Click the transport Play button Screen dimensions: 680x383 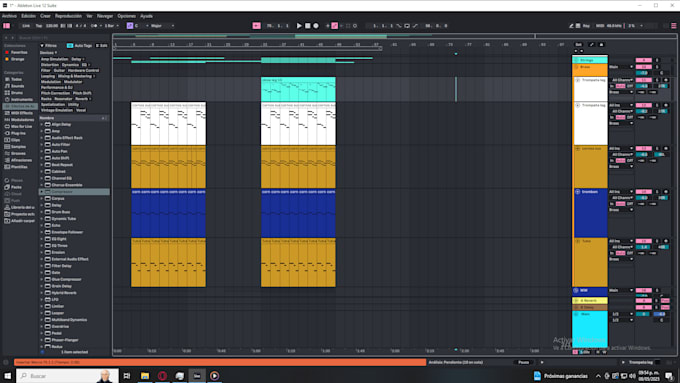299,26
